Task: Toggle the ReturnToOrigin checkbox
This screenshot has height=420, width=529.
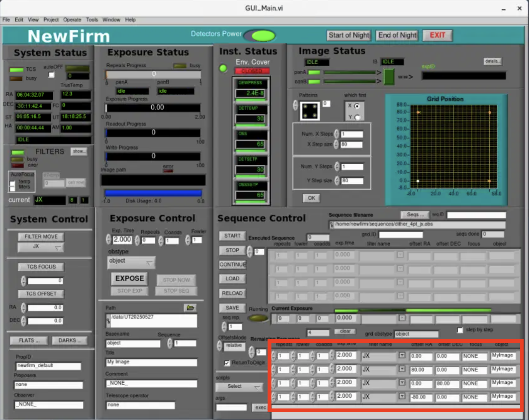Action: pos(227,363)
